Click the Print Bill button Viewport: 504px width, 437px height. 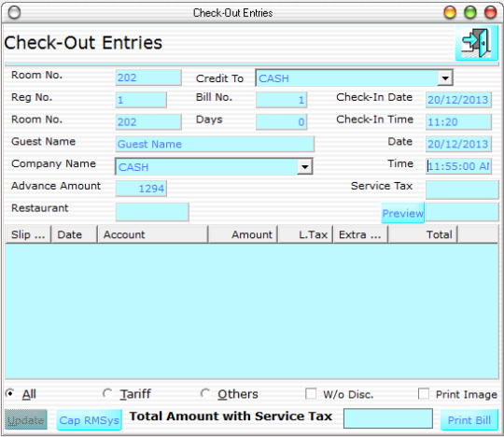coord(469,419)
